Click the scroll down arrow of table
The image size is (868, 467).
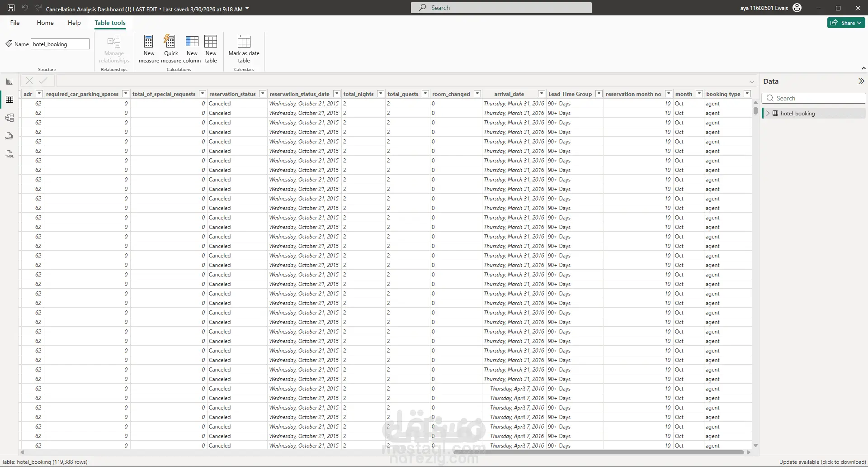pos(755,446)
